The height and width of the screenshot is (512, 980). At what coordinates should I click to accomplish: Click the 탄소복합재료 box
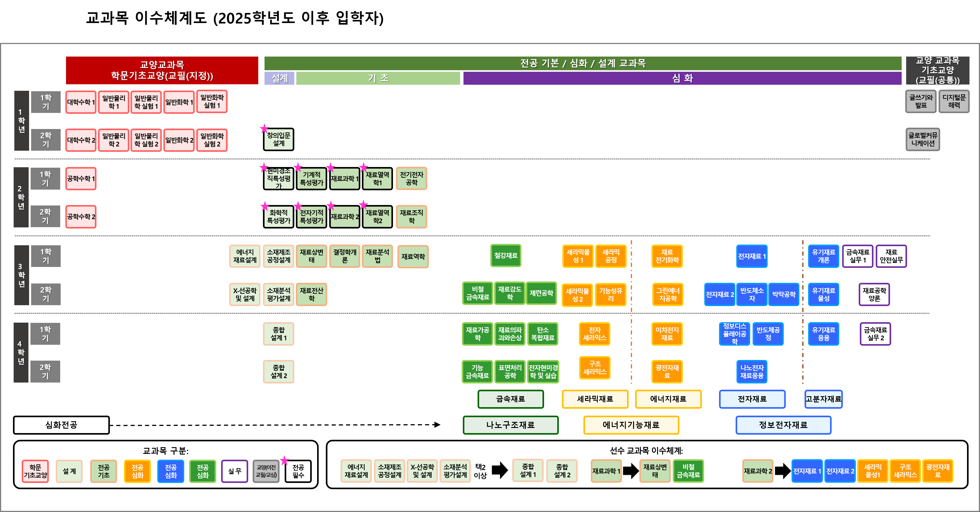pos(542,334)
